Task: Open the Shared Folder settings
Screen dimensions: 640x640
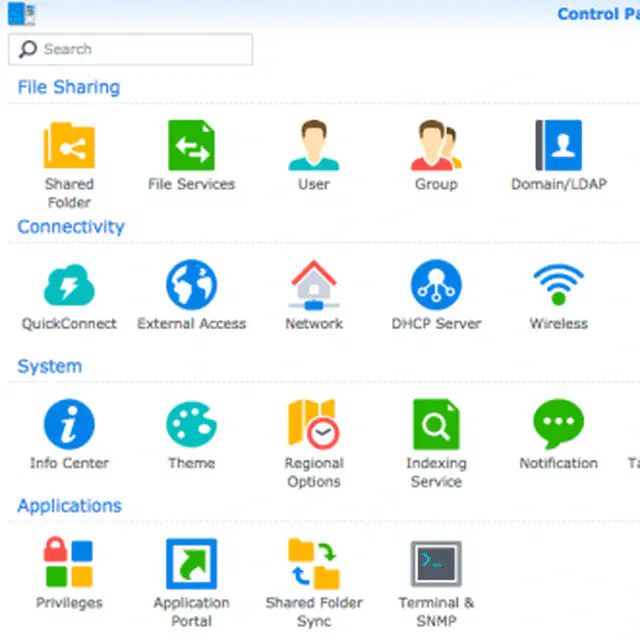Action: [x=69, y=147]
